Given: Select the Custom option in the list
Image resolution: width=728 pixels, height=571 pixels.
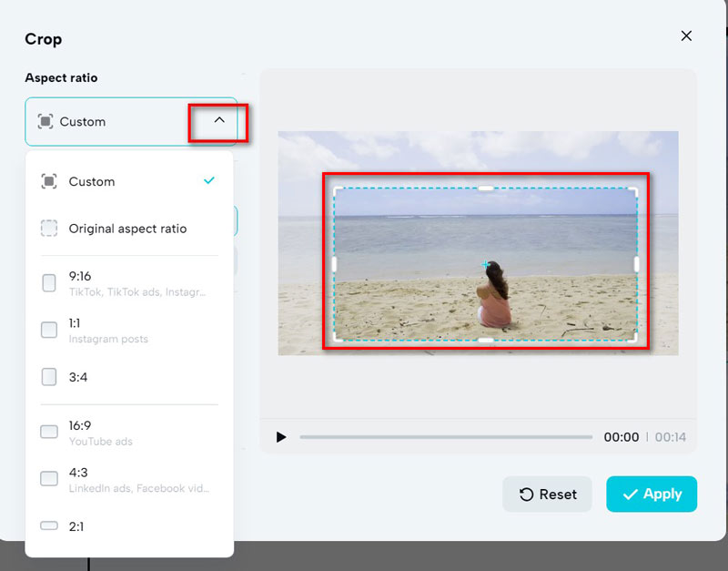Looking at the screenshot, I should [x=129, y=181].
